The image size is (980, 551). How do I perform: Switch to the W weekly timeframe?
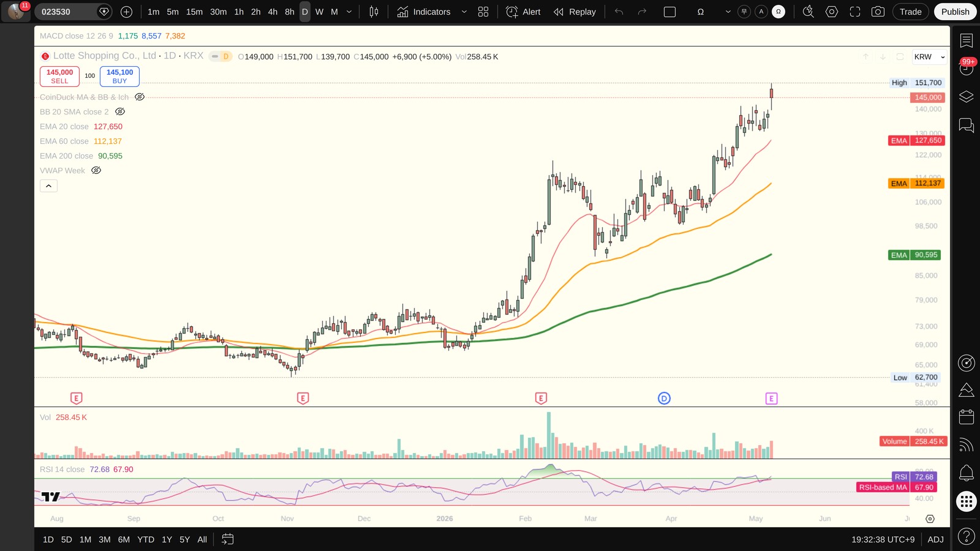319,12
